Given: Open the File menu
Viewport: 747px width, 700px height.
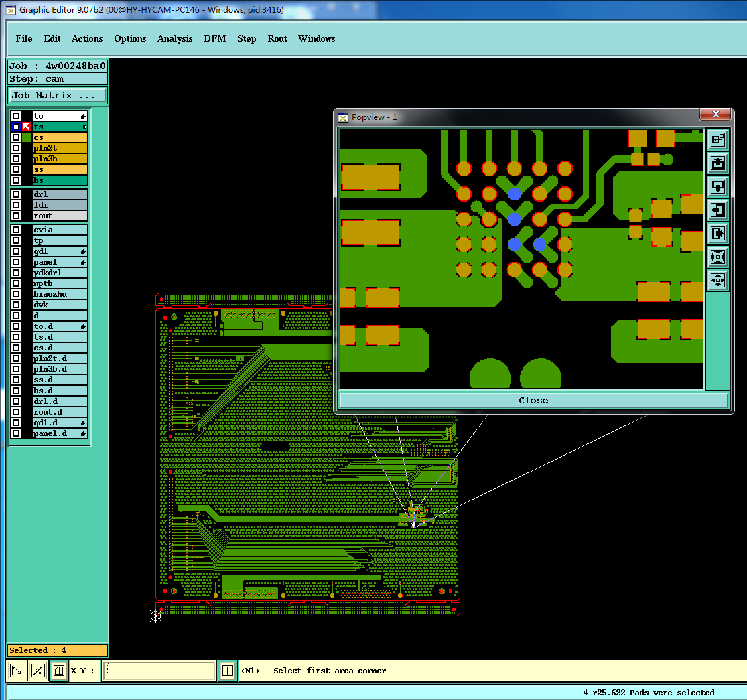Looking at the screenshot, I should coord(24,39).
